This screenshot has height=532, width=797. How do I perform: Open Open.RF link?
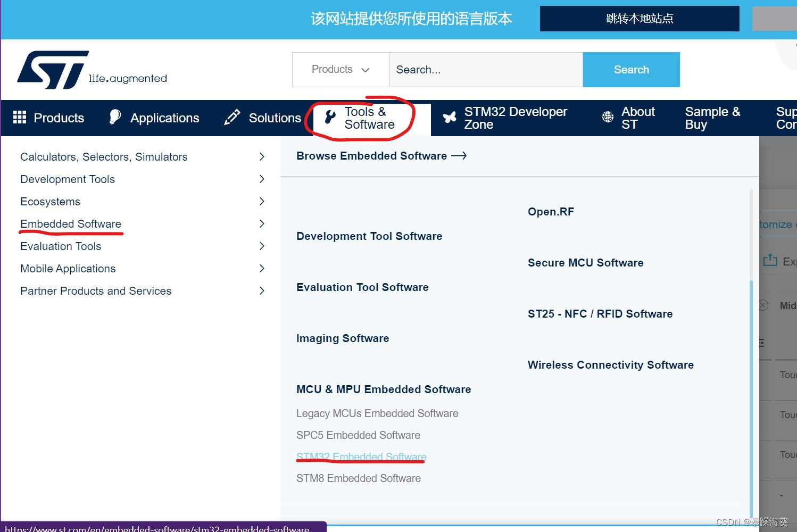551,212
